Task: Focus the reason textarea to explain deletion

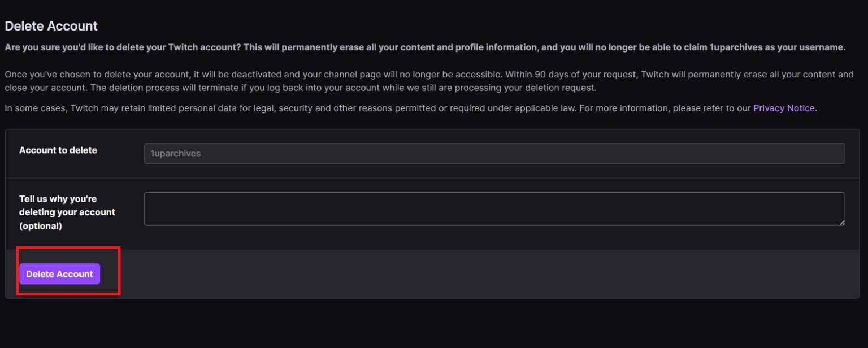Action: click(494, 208)
